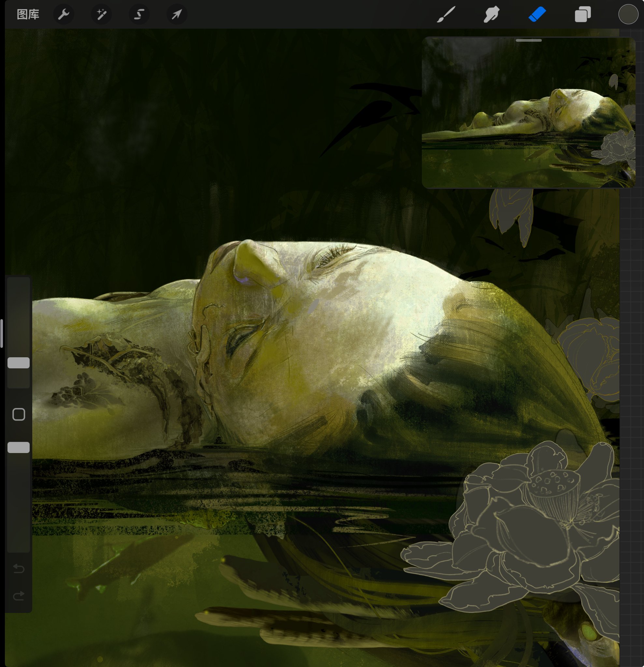
Task: Click the brush opacity slider handle
Action: tap(19, 447)
